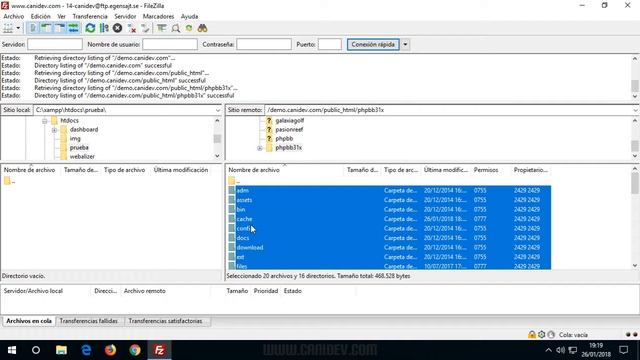Toggle the message log display

[33, 28]
